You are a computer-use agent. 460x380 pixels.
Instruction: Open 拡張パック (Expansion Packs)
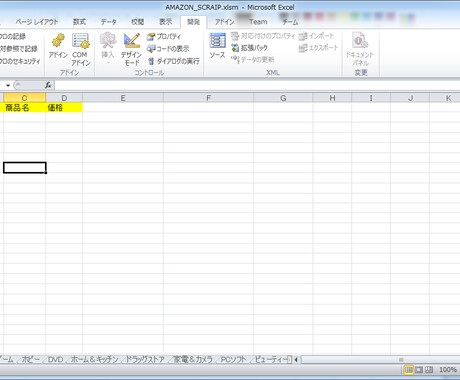pos(250,48)
